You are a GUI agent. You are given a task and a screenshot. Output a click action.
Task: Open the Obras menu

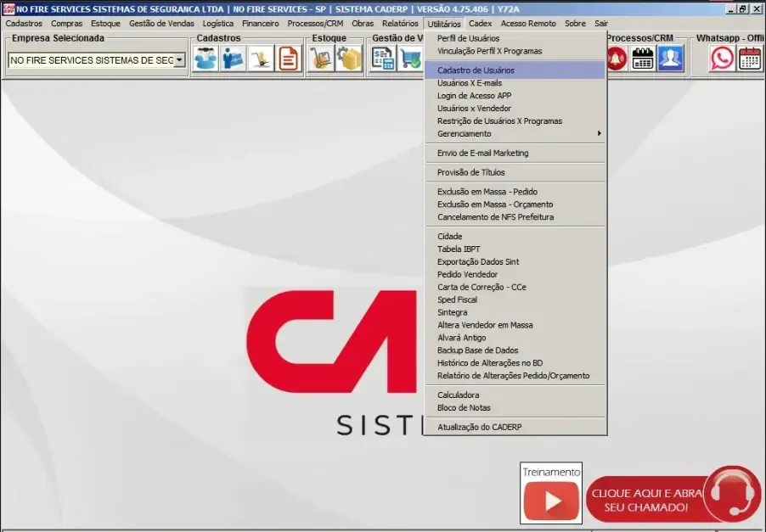[363, 24]
